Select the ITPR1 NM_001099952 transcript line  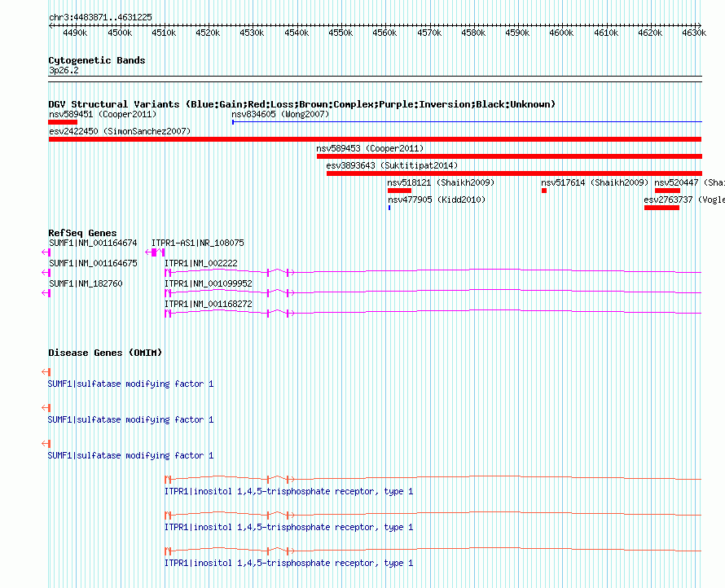tap(433, 292)
